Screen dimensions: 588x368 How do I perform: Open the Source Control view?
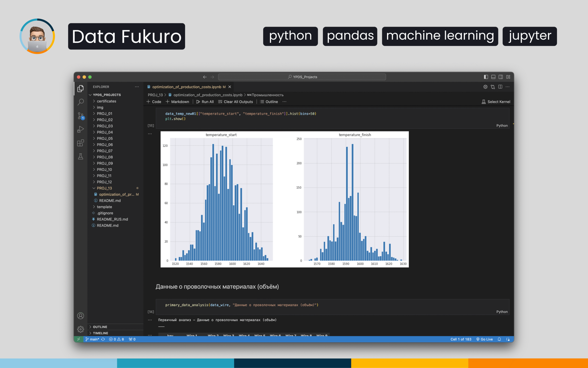(x=81, y=116)
